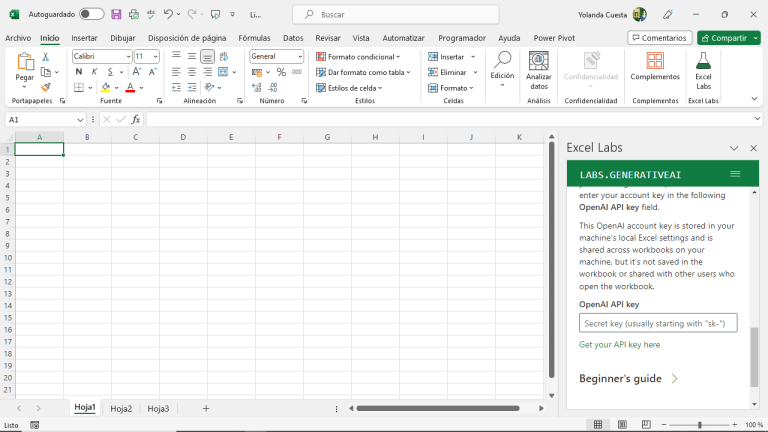
Task: Open the Analizar datos tool
Action: pos(539,71)
